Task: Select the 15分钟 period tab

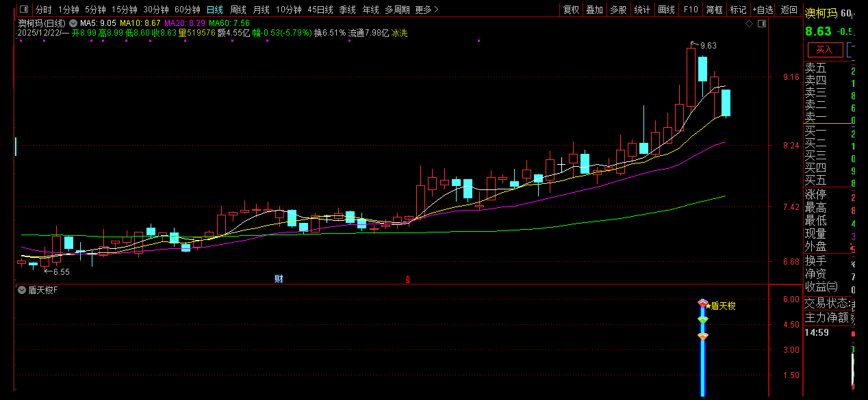Action: click(x=125, y=10)
